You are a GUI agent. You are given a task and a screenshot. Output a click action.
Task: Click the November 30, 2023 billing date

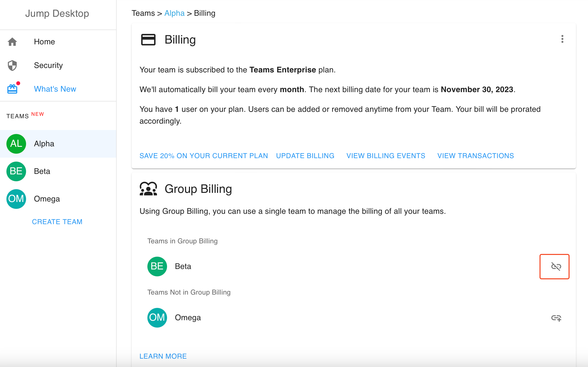point(477,89)
